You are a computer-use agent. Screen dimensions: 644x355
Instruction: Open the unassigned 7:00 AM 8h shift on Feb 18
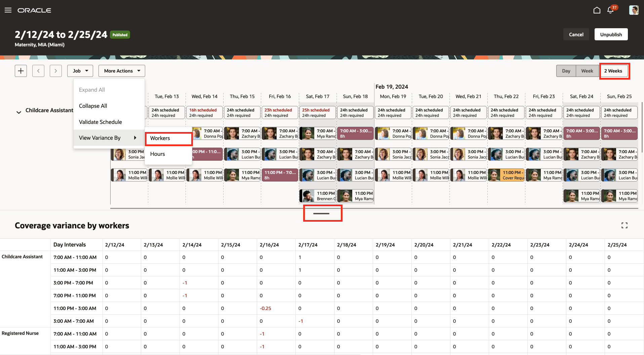point(355,133)
